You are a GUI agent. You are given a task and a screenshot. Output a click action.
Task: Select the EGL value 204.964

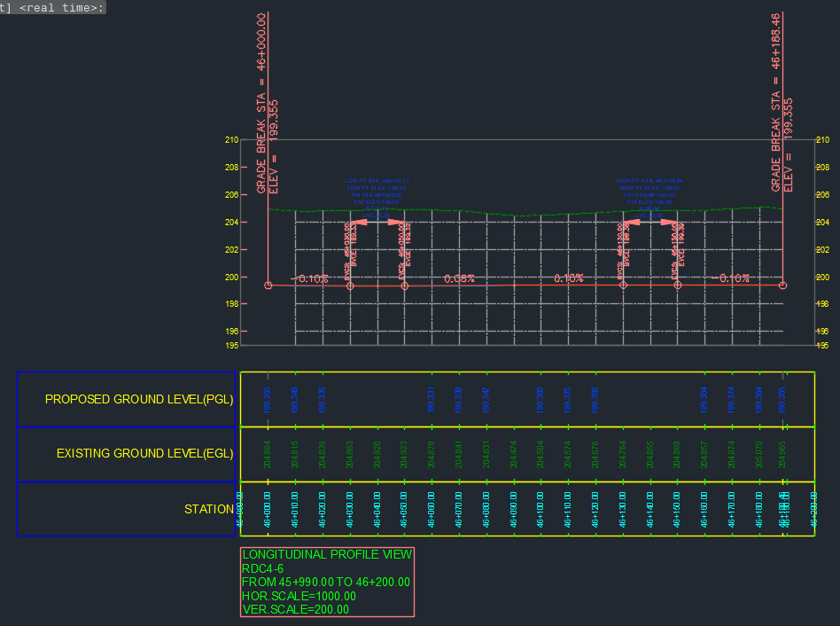[x=268, y=455]
